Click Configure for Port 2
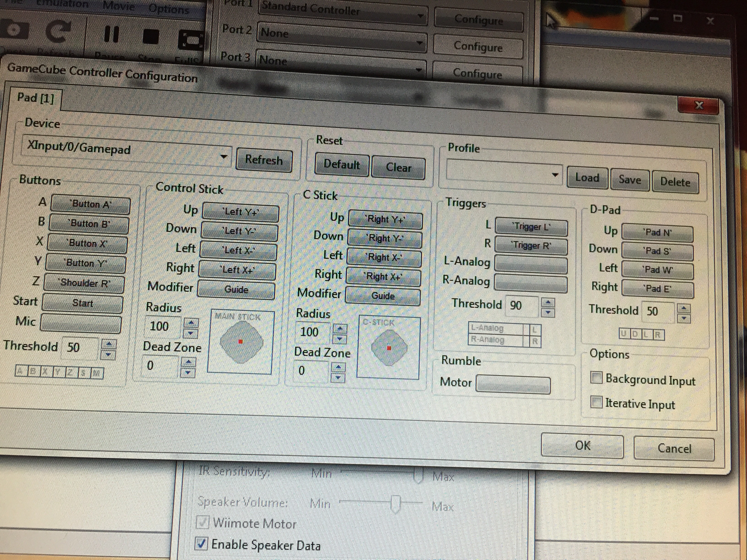The width and height of the screenshot is (747, 560). click(478, 47)
